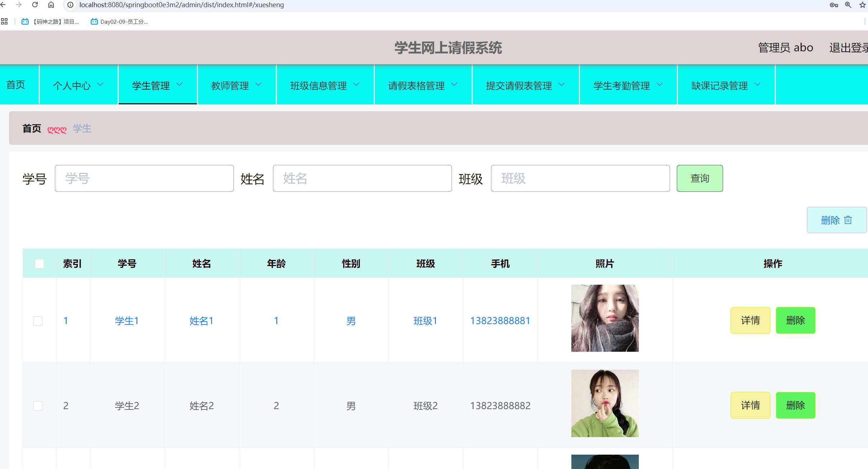Go to the 首页 menu tab

(x=16, y=85)
